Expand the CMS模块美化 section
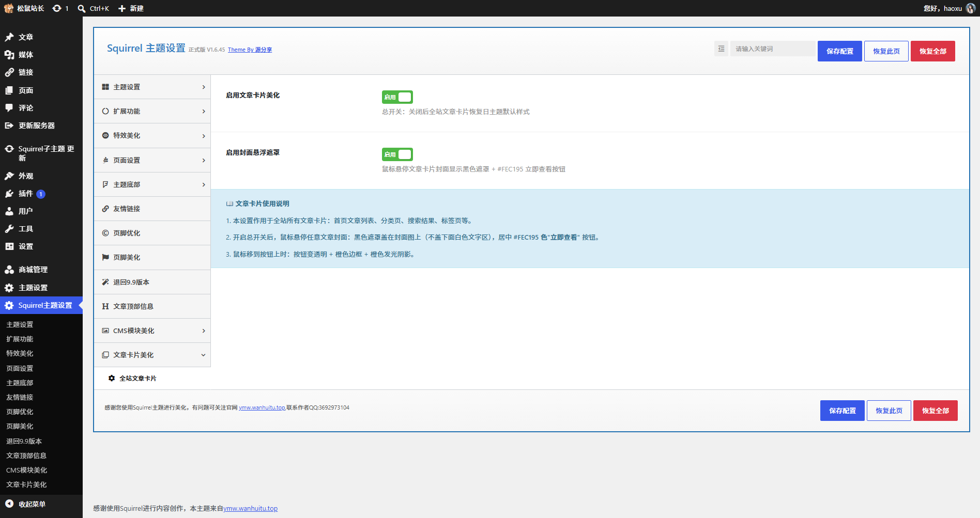The width and height of the screenshot is (980, 518). (x=152, y=331)
